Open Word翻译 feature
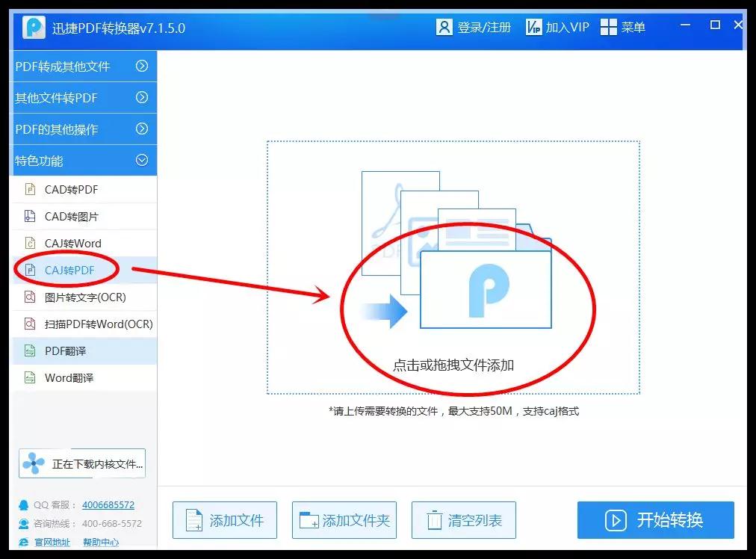Image resolution: width=756 pixels, height=559 pixels. point(69,378)
